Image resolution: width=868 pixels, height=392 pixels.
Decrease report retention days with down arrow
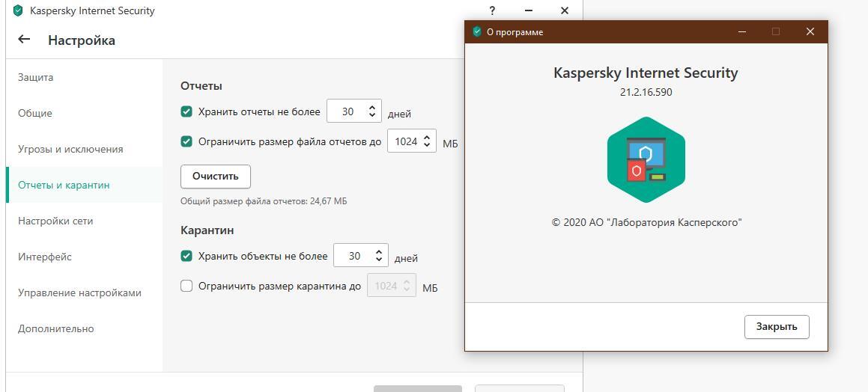pyautogui.click(x=372, y=115)
